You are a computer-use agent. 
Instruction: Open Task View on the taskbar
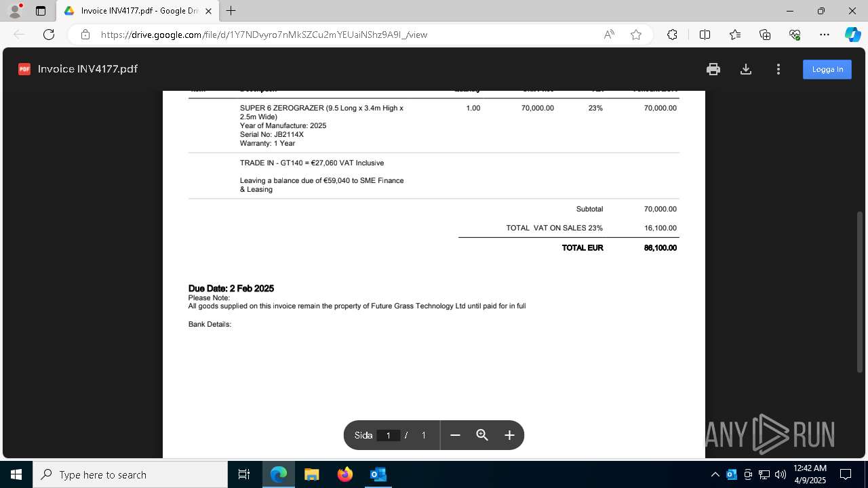click(244, 474)
